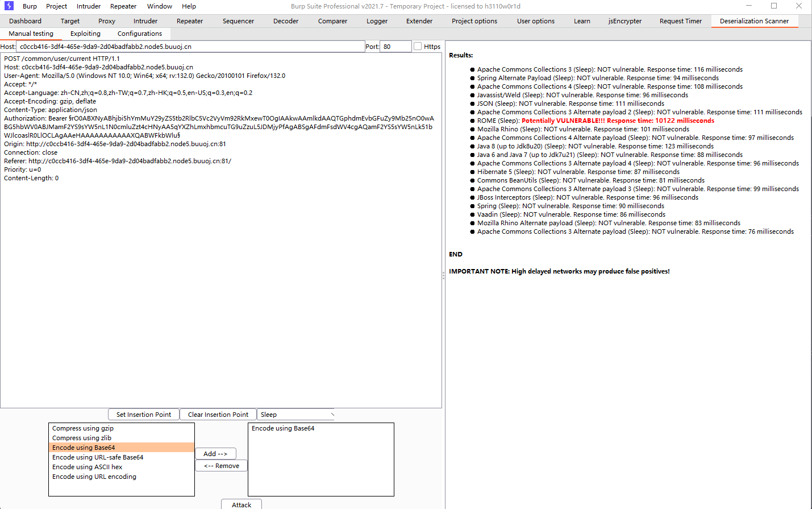Enable the Https checkbox
Screen dimensions: 812x509
click(418, 47)
